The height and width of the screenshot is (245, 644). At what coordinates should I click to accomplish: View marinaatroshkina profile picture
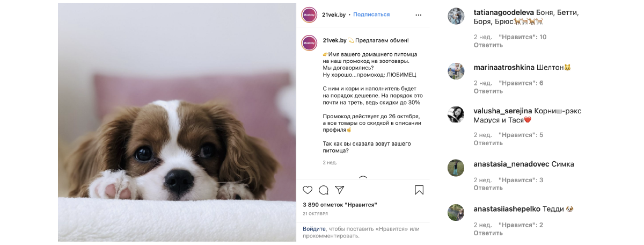pos(456,71)
